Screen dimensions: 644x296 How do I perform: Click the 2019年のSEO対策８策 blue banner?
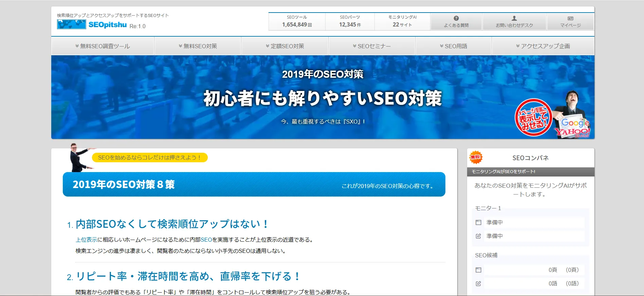tap(254, 184)
